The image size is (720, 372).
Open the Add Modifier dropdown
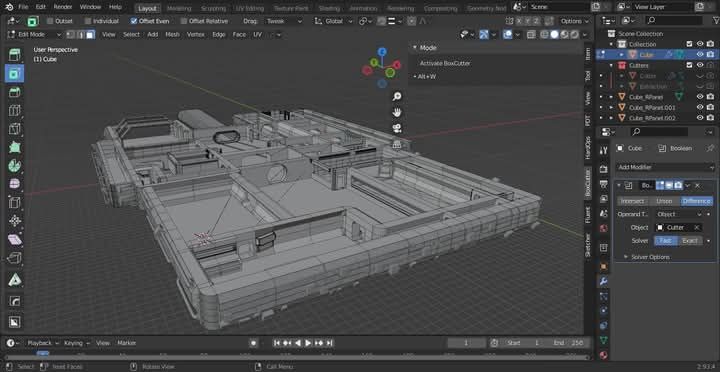[x=665, y=167]
